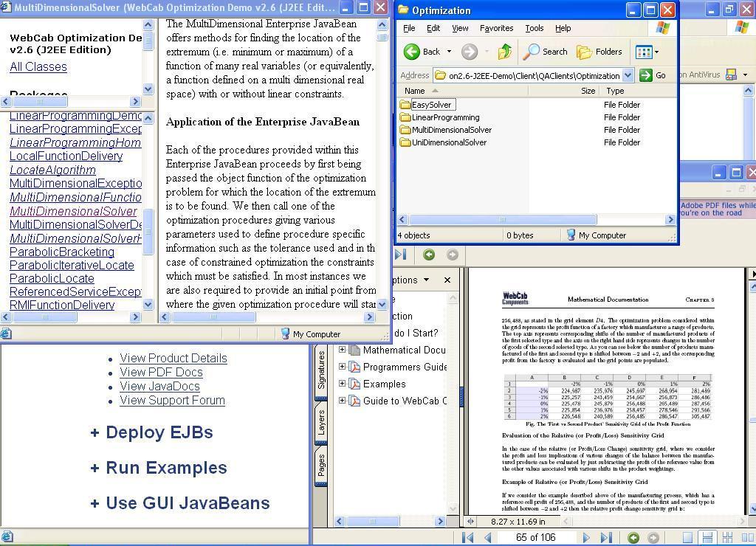Click green previous view button in upper PDF toolbar

(429, 255)
